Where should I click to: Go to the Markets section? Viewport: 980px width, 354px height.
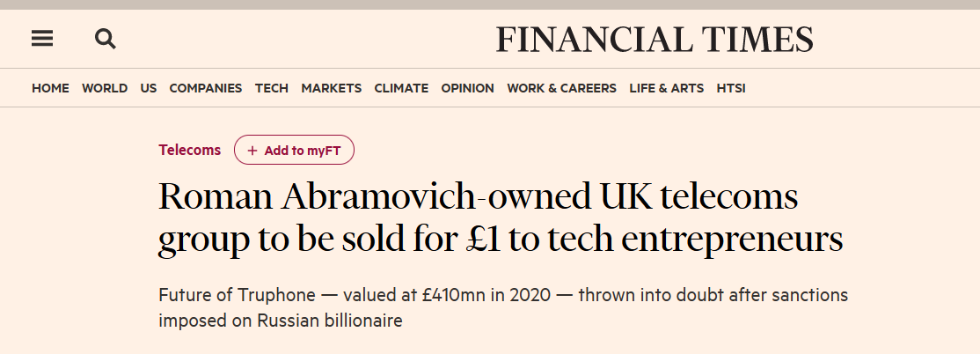click(x=332, y=88)
